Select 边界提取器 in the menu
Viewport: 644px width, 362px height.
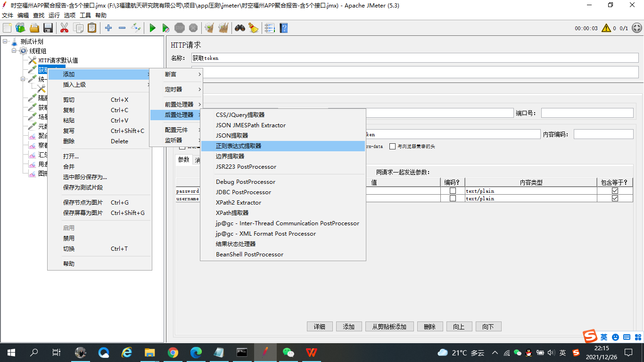click(x=283, y=156)
